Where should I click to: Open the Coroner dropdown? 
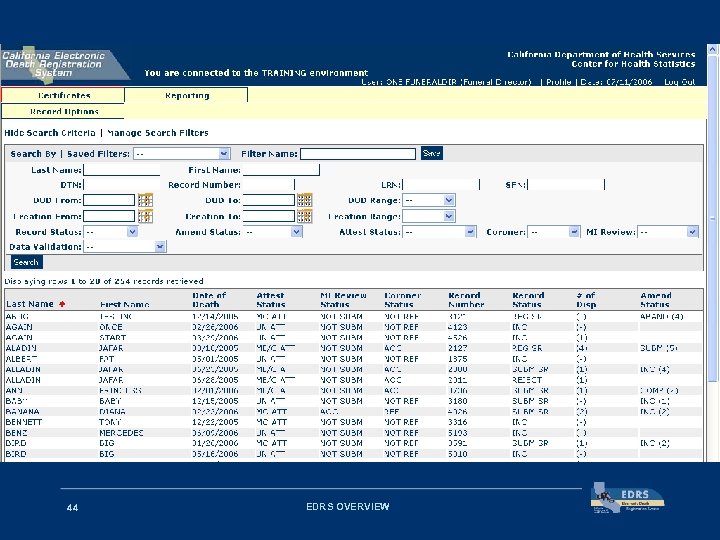tap(553, 232)
